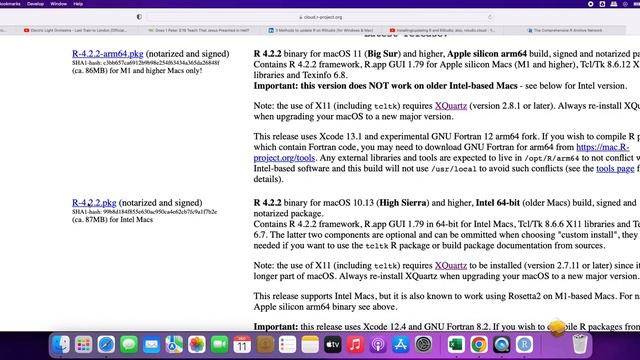
Task: Switch to Electric Light Orchestra YouTube tab
Action: coord(76,30)
